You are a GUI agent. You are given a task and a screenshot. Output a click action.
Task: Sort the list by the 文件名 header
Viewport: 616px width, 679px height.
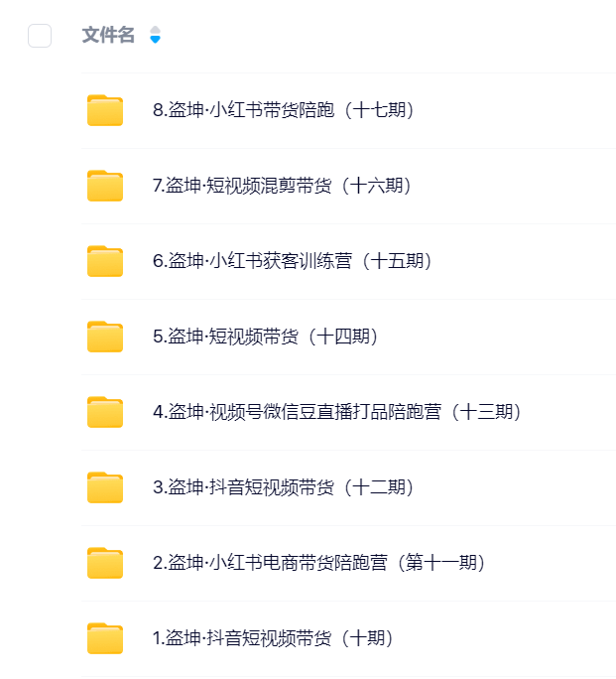(108, 35)
